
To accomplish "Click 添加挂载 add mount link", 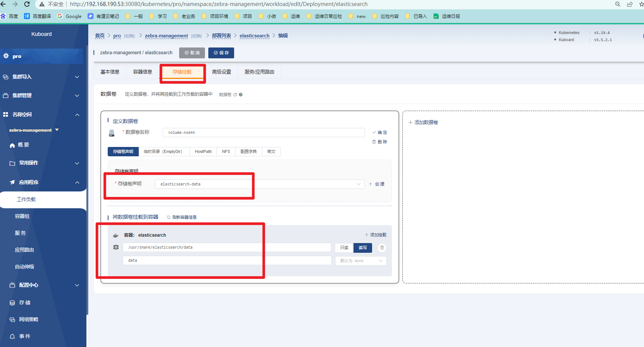I will 375,235.
